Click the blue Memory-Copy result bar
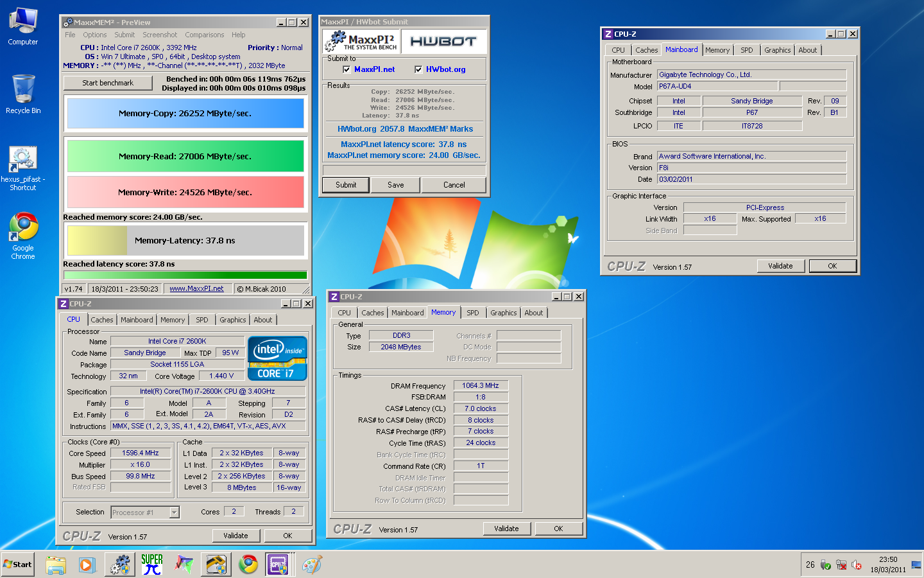Image resolution: width=924 pixels, height=578 pixels. [x=185, y=114]
